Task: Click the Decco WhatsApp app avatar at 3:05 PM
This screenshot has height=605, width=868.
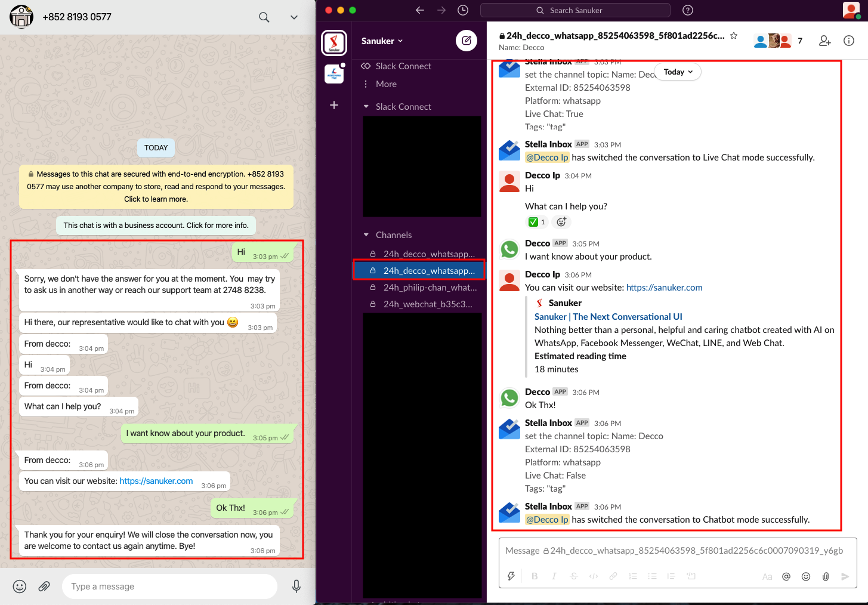Action: (x=509, y=249)
